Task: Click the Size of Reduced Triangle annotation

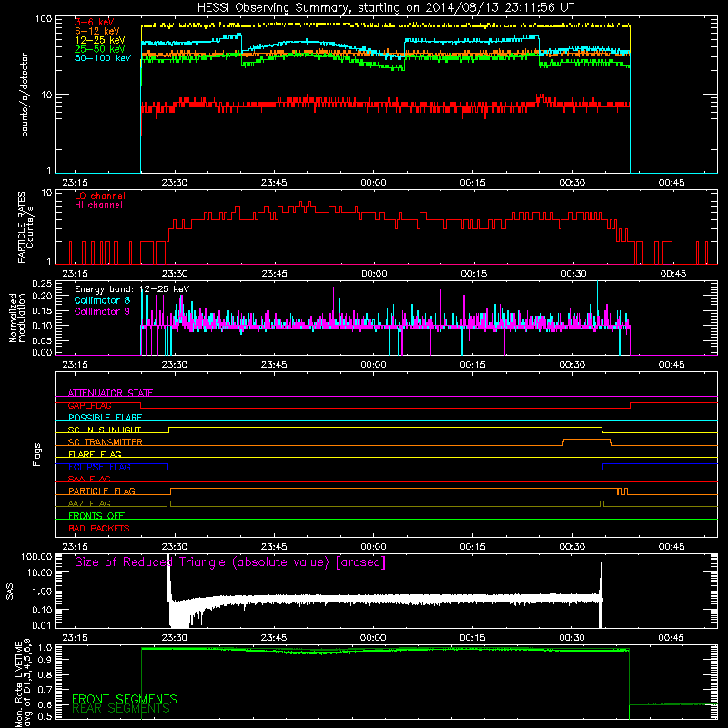Action: [x=230, y=562]
